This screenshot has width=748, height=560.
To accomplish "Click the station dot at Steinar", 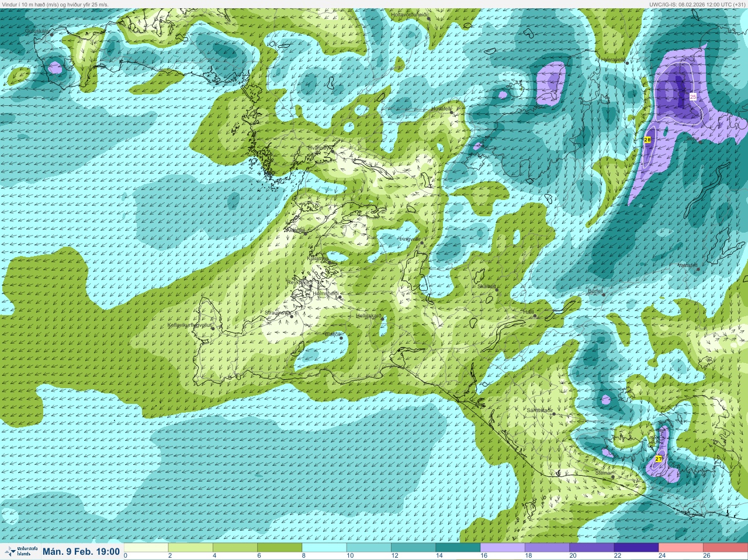I will 612,476.
